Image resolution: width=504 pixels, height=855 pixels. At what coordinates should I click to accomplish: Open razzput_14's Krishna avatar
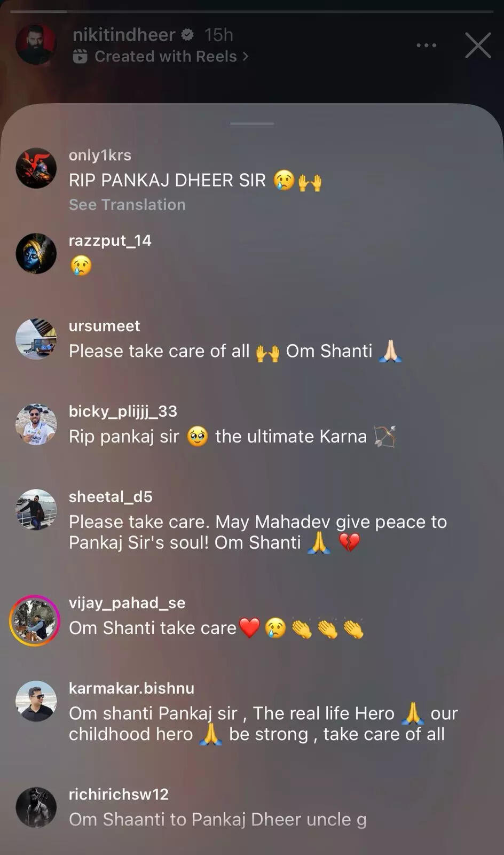36,254
